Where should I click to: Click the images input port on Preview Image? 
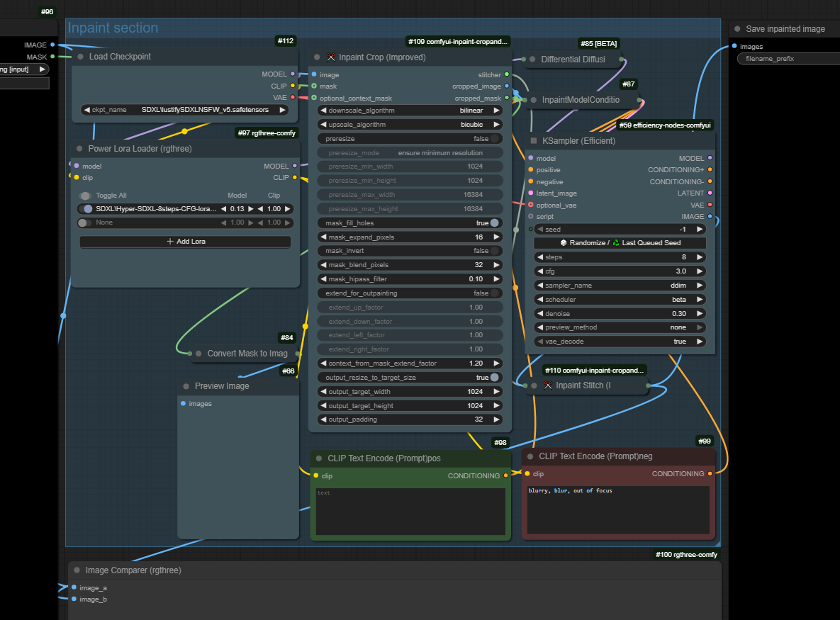pyautogui.click(x=183, y=403)
